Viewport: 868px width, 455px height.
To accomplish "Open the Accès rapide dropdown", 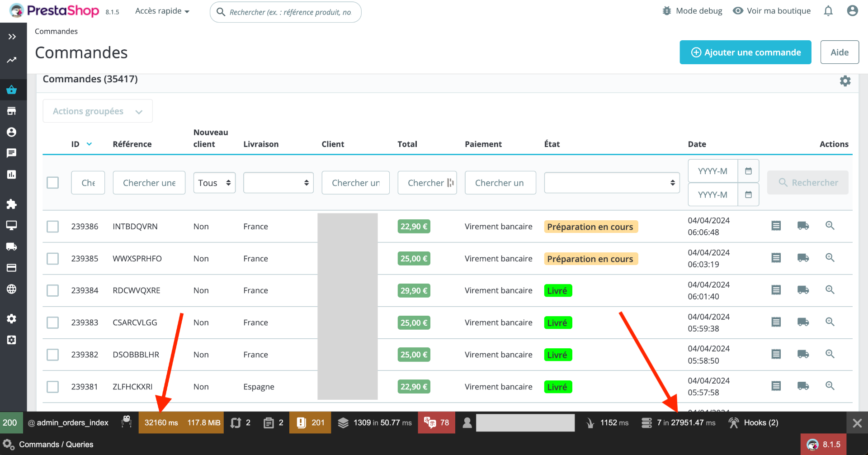I will click(162, 11).
